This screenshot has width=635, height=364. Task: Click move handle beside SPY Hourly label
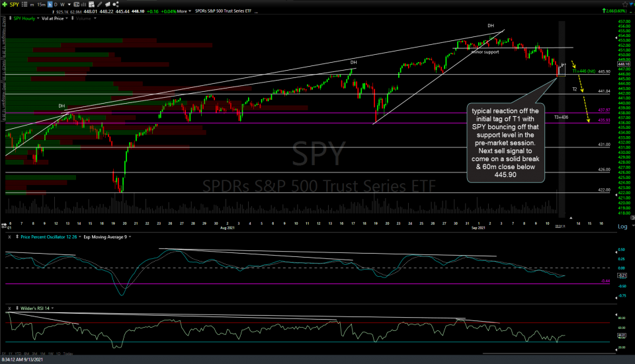[10, 18]
